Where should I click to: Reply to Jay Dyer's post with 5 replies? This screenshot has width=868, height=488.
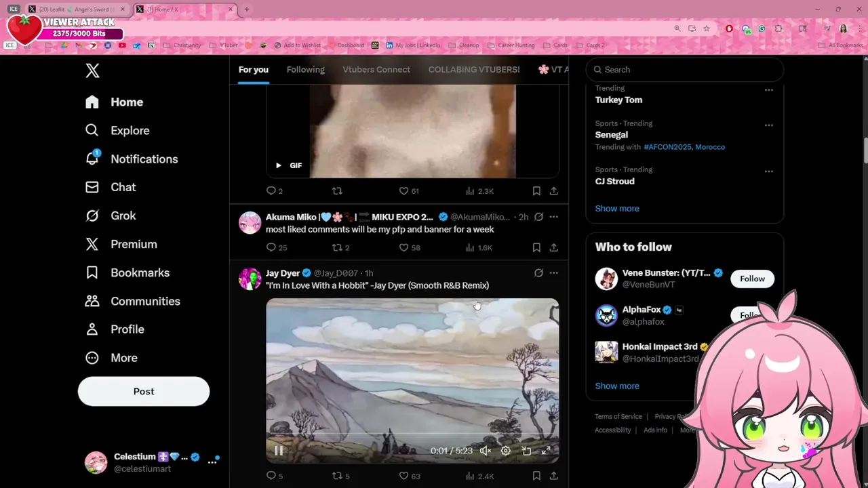pyautogui.click(x=274, y=476)
